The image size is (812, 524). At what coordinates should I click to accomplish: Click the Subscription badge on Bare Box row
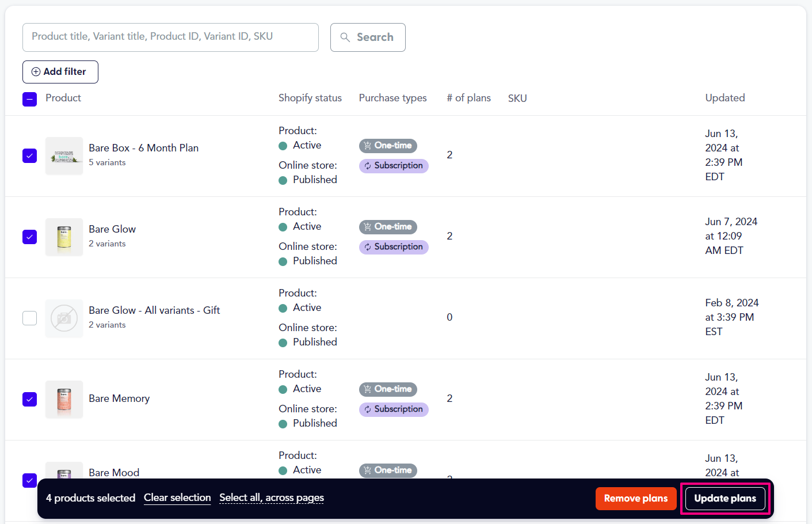pos(394,166)
